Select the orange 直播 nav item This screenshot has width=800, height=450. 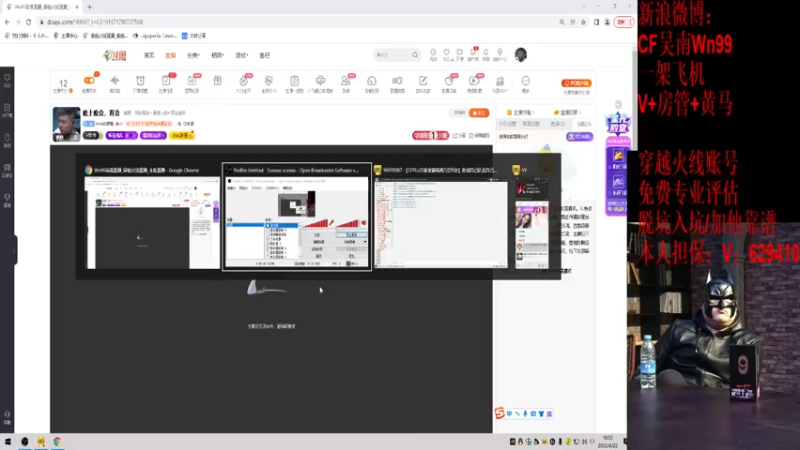pyautogui.click(x=170, y=55)
